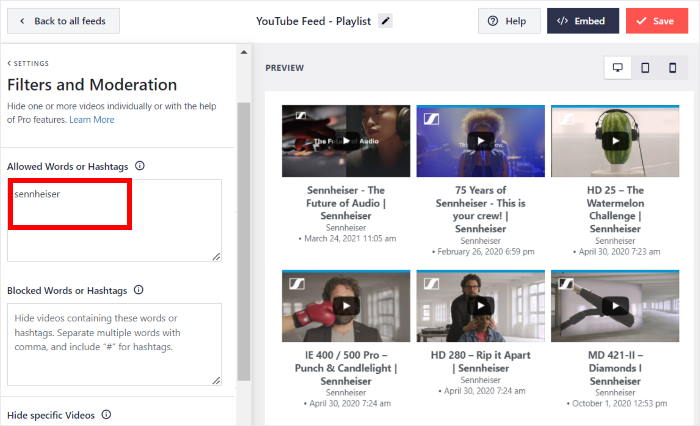Click the settings panel scroll-up arrow
This screenshot has height=426, width=700.
click(244, 52)
